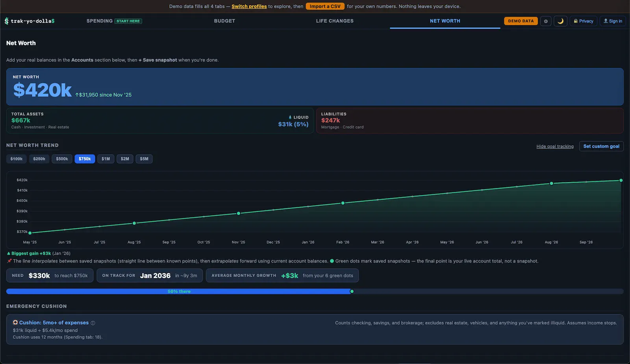Click the $31k (5%) liquid value
The width and height of the screenshot is (630, 364).
click(293, 124)
